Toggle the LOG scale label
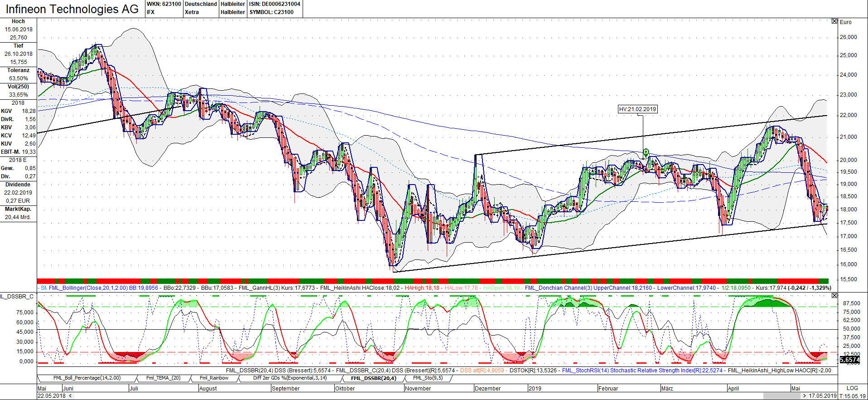The width and height of the screenshot is (868, 400). click(x=852, y=388)
